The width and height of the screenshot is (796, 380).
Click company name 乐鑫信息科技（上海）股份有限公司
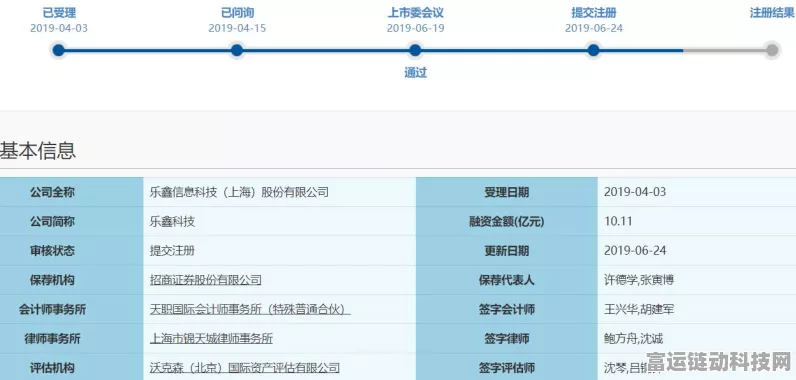[x=239, y=192]
